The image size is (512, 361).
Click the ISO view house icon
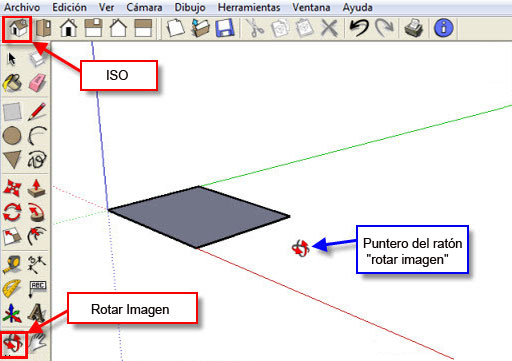tap(18, 28)
